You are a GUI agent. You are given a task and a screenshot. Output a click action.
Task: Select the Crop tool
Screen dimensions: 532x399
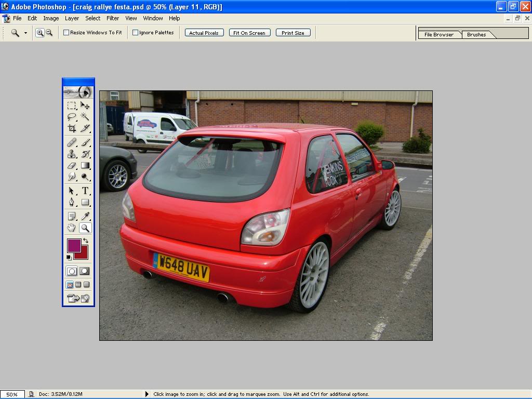click(72, 128)
